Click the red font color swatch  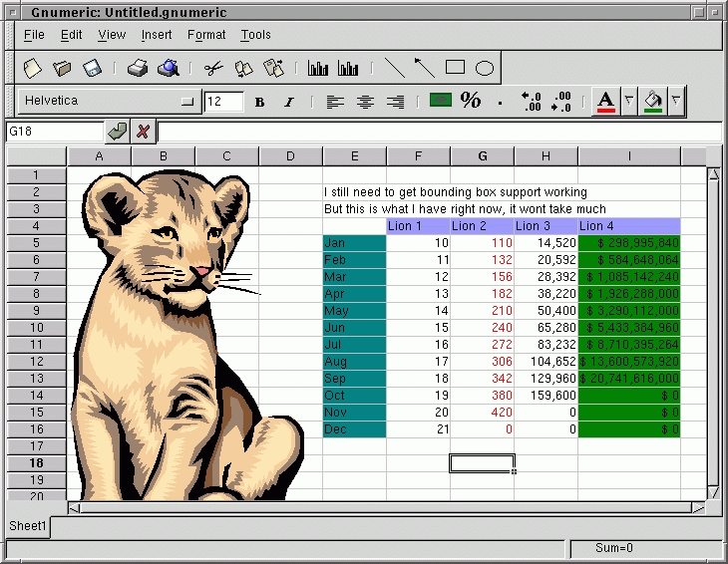(x=605, y=101)
